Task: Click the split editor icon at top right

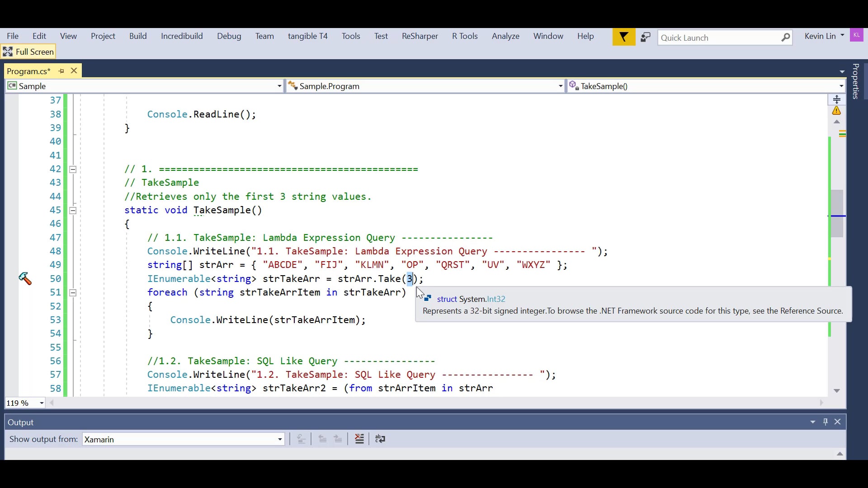Action: pyautogui.click(x=836, y=99)
